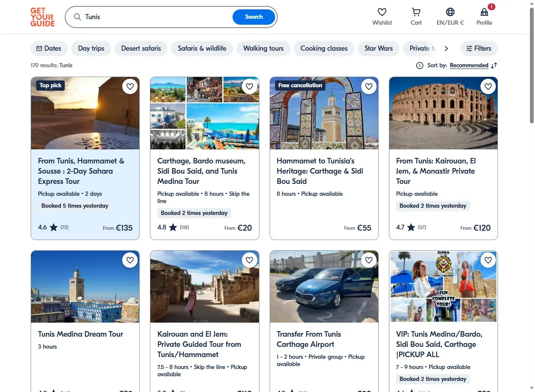This screenshot has height=392, width=535.
Task: Click '170 results: Tunis' text
Action: coord(52,66)
